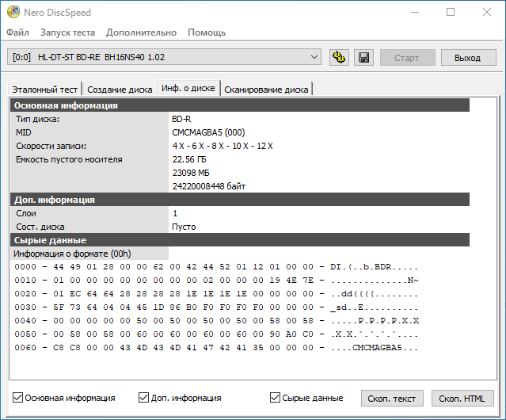The height and width of the screenshot is (420, 506).
Task: Maximize the Nero DiscSpeed window
Action: pos(451,12)
